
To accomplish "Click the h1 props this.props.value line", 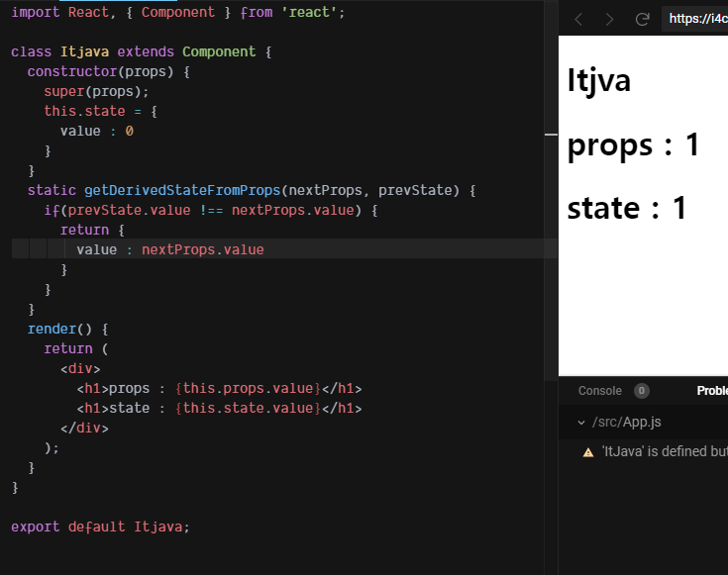I will (x=219, y=388).
